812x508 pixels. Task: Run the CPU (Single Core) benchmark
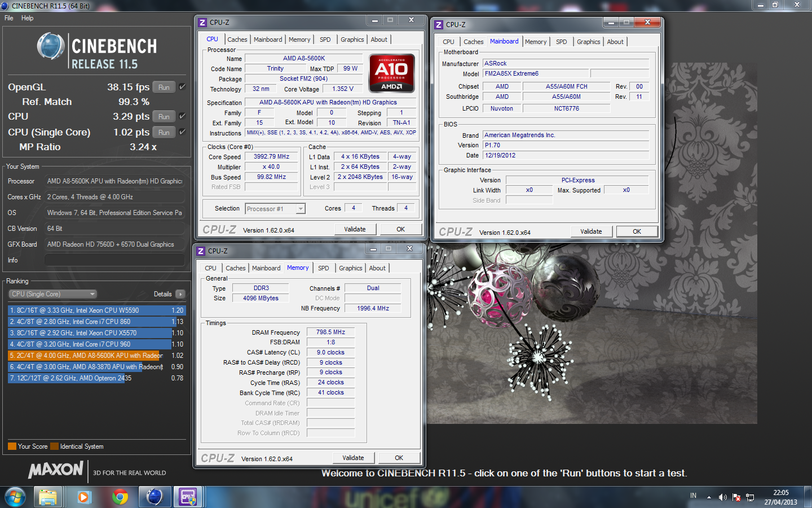click(x=164, y=132)
